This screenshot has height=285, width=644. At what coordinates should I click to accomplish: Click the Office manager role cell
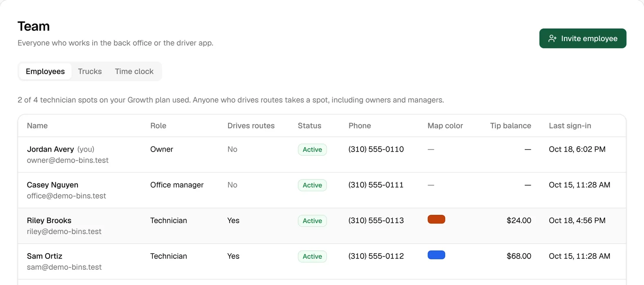coord(177,185)
